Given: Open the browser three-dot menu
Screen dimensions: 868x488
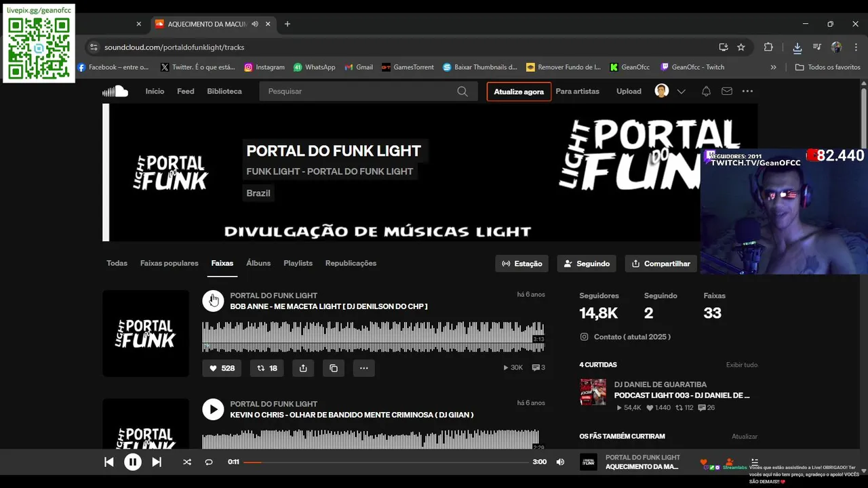Looking at the screenshot, I should pos(855,47).
